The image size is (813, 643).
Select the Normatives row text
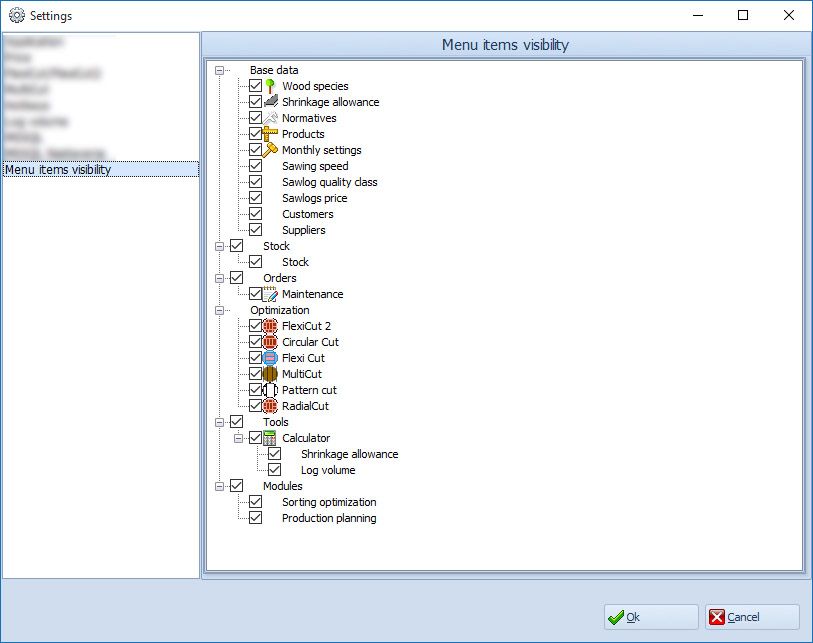coord(309,118)
